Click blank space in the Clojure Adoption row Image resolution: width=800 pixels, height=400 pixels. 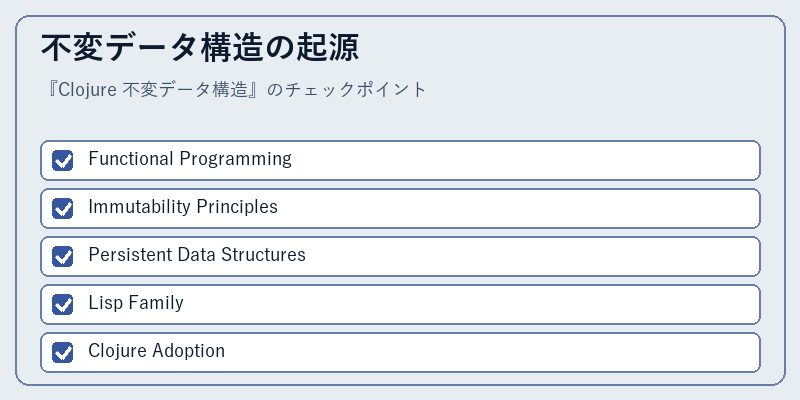tap(492, 352)
